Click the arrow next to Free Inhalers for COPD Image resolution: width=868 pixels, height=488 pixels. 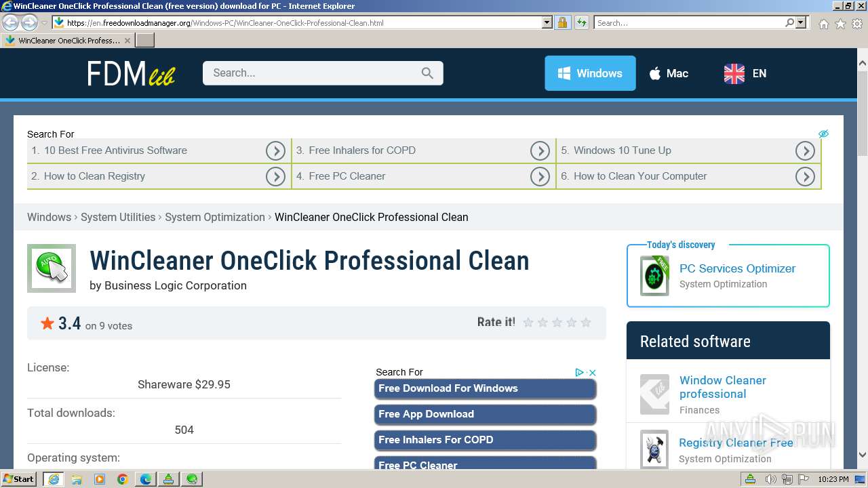[x=540, y=150]
